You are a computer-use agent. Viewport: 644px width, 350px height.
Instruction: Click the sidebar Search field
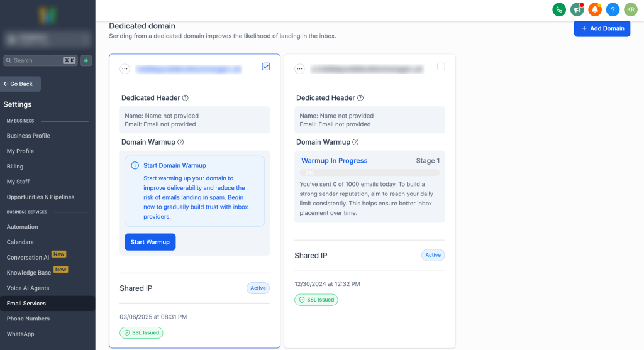click(x=40, y=60)
